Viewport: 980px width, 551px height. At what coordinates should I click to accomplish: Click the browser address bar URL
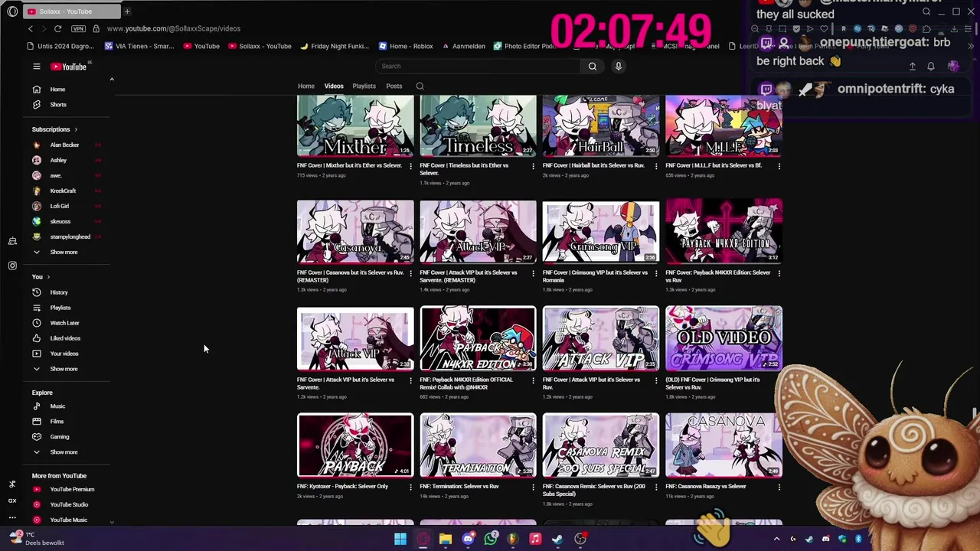174,28
